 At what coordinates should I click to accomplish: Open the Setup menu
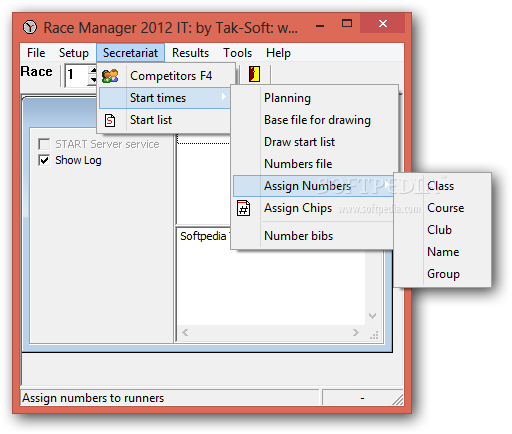(74, 53)
